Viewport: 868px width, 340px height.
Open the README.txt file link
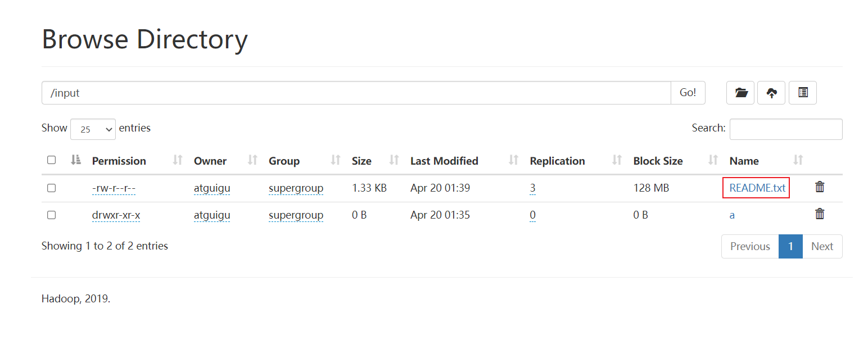757,188
